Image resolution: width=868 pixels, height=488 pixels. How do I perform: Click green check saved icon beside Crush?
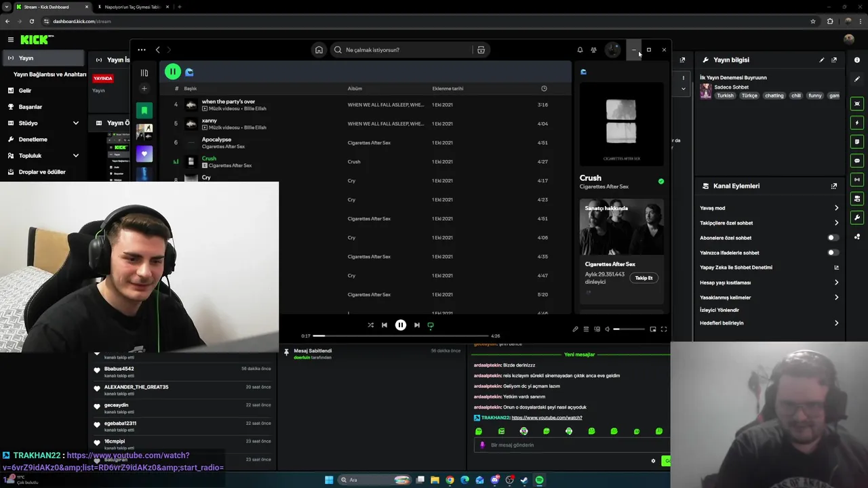[661, 182]
